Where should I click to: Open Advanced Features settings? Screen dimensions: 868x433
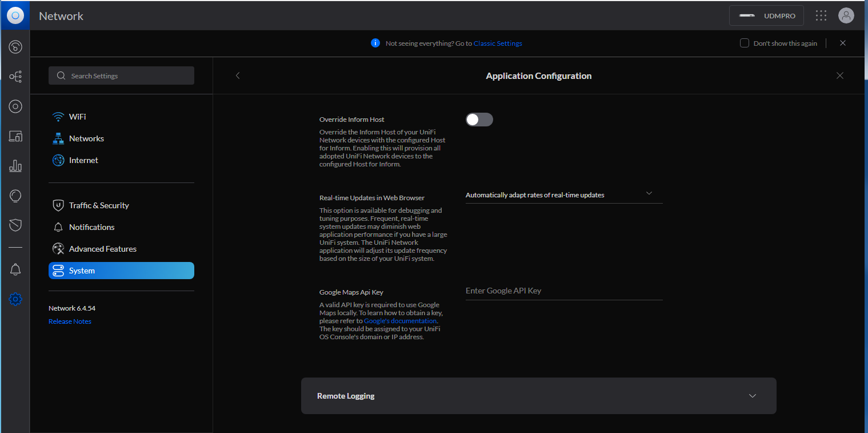102,249
